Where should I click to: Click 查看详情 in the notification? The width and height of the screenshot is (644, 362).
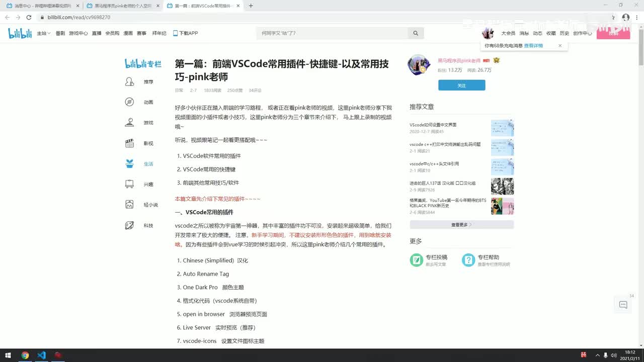533,46
